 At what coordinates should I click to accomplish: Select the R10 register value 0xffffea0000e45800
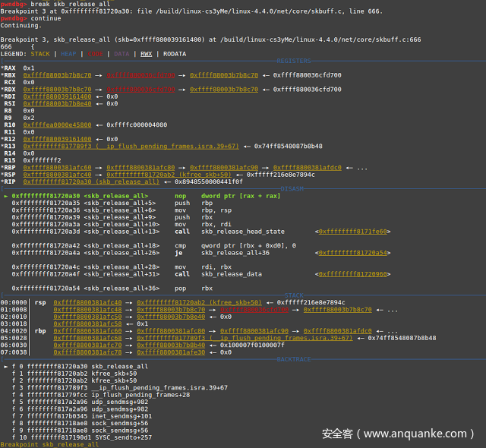[x=57, y=125]
